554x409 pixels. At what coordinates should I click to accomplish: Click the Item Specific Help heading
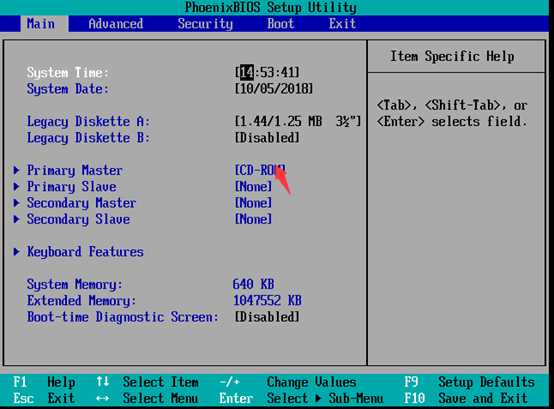point(452,57)
